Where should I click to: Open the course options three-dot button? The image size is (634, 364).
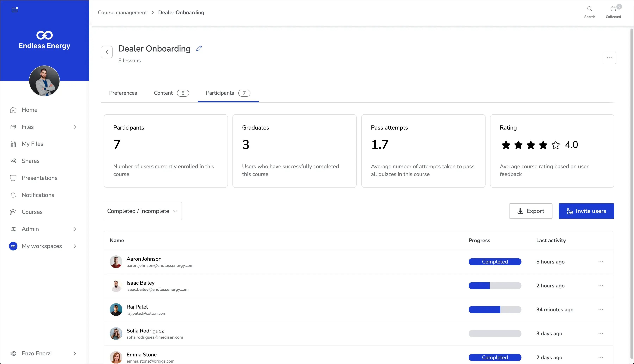(609, 58)
